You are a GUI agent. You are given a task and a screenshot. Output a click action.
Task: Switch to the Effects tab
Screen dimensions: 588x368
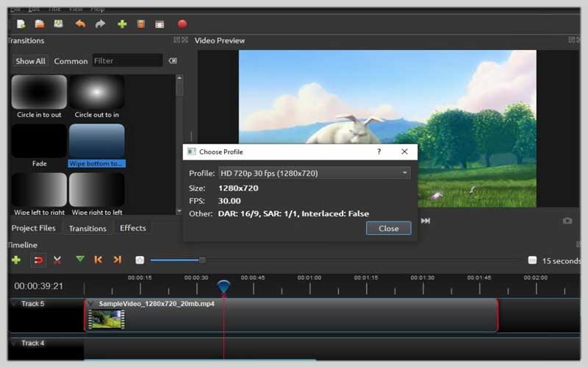coord(133,228)
